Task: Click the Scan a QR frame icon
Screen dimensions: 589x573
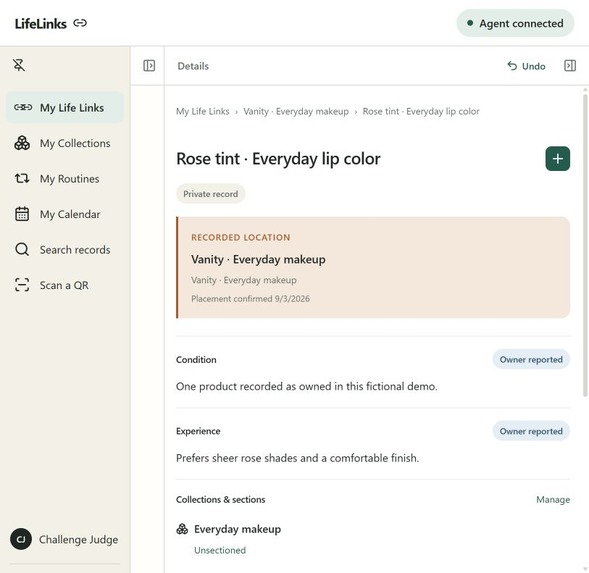Action: [22, 285]
